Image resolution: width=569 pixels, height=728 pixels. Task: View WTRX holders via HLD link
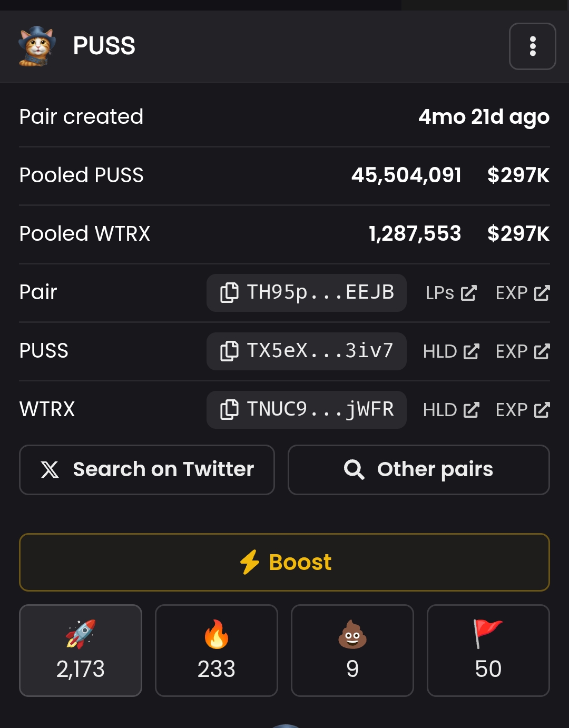(451, 410)
